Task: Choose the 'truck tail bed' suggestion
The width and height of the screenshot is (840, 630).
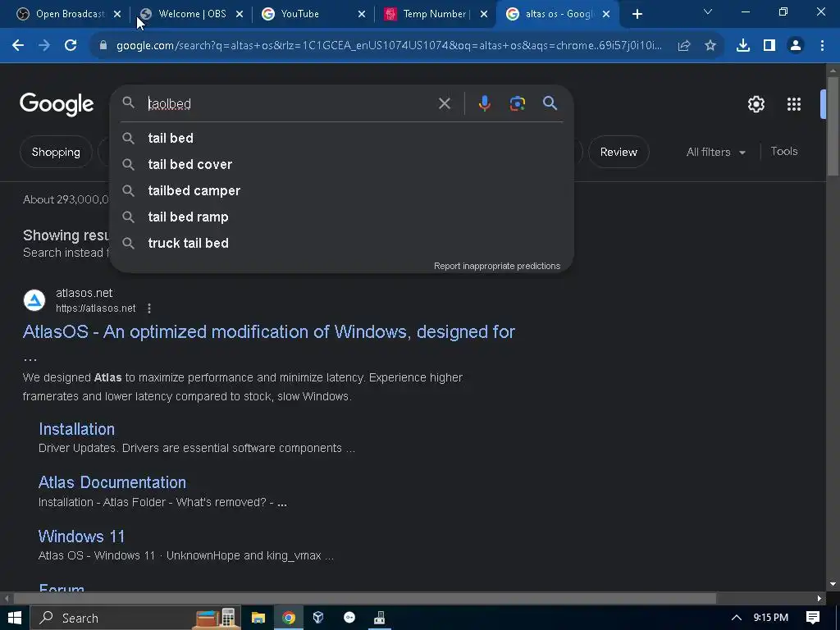Action: point(341,243)
